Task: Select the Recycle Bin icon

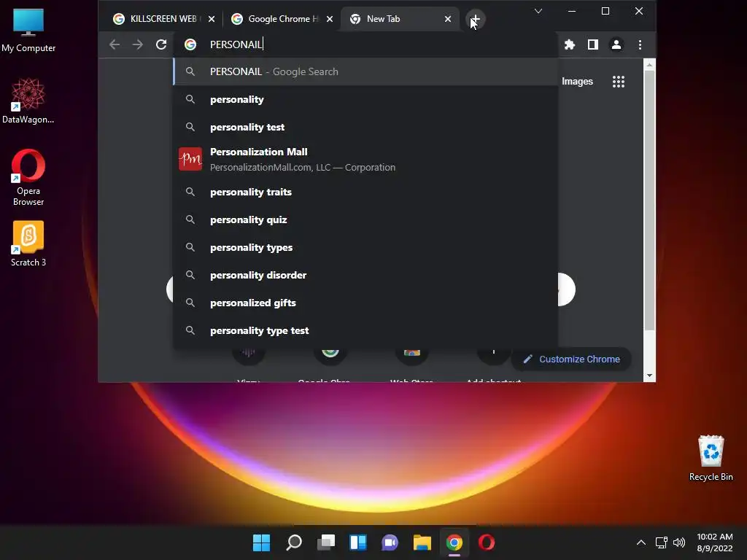Action: click(x=711, y=458)
